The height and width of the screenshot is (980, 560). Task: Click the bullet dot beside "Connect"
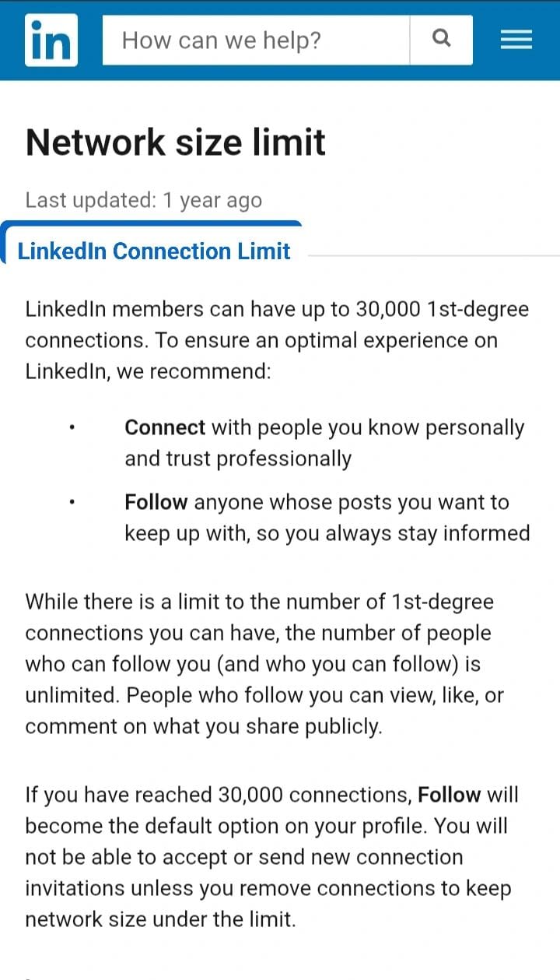pos(72,427)
